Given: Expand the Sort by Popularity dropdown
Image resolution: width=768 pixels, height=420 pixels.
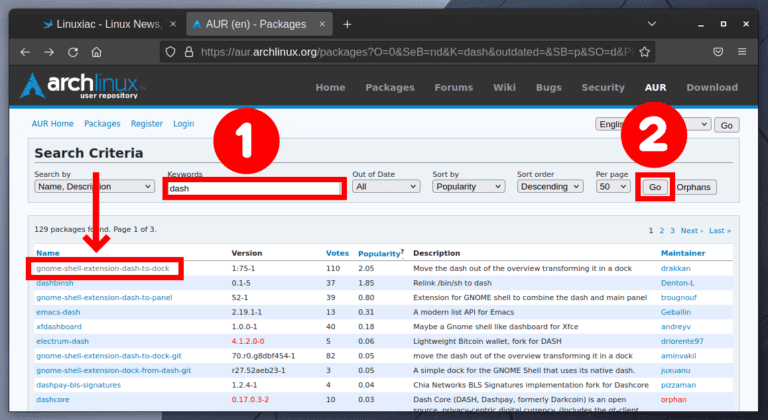Looking at the screenshot, I should point(469,186).
